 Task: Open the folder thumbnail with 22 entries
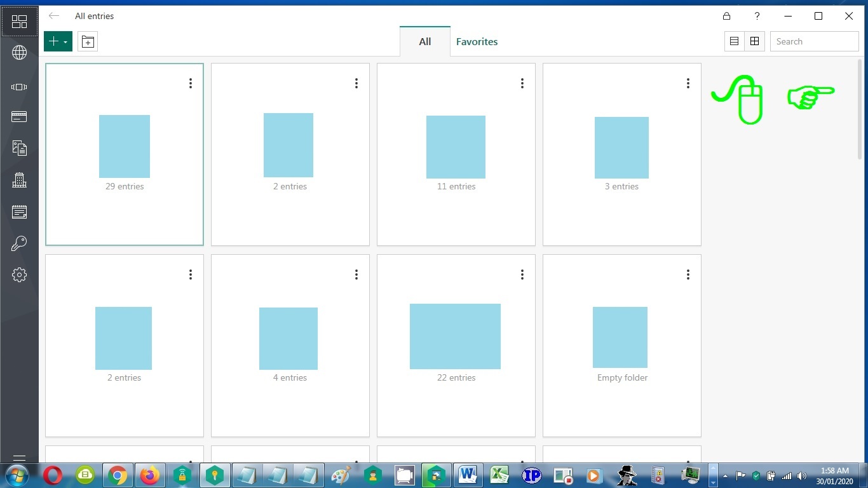(455, 336)
